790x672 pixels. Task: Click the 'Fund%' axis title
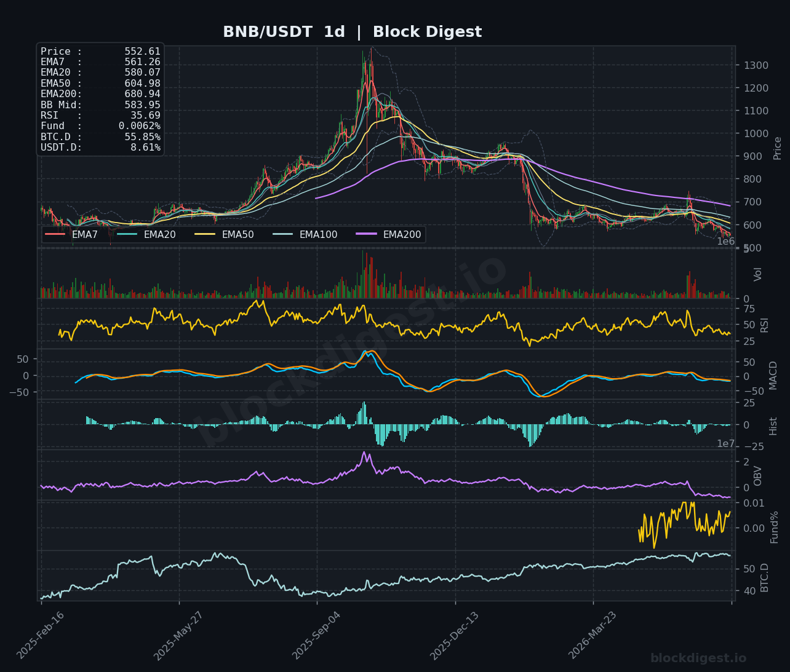[775, 527]
